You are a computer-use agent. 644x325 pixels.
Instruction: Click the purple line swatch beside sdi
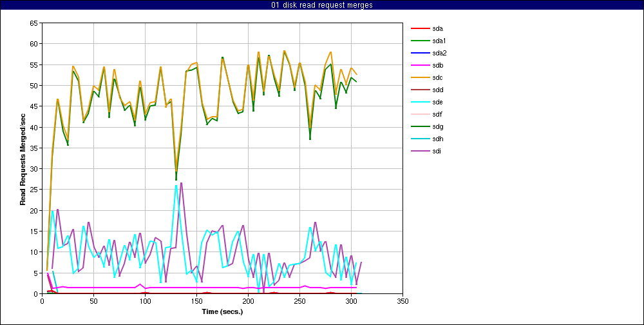pyautogui.click(x=419, y=151)
